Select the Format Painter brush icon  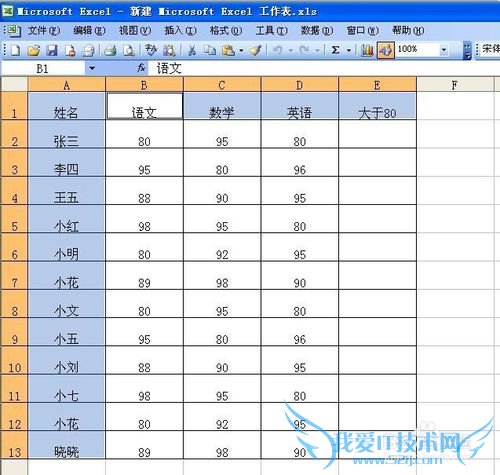pos(256,50)
